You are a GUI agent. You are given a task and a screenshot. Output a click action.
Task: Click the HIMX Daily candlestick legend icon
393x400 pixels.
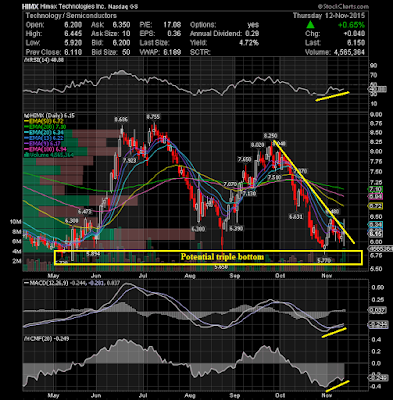click(x=25, y=116)
